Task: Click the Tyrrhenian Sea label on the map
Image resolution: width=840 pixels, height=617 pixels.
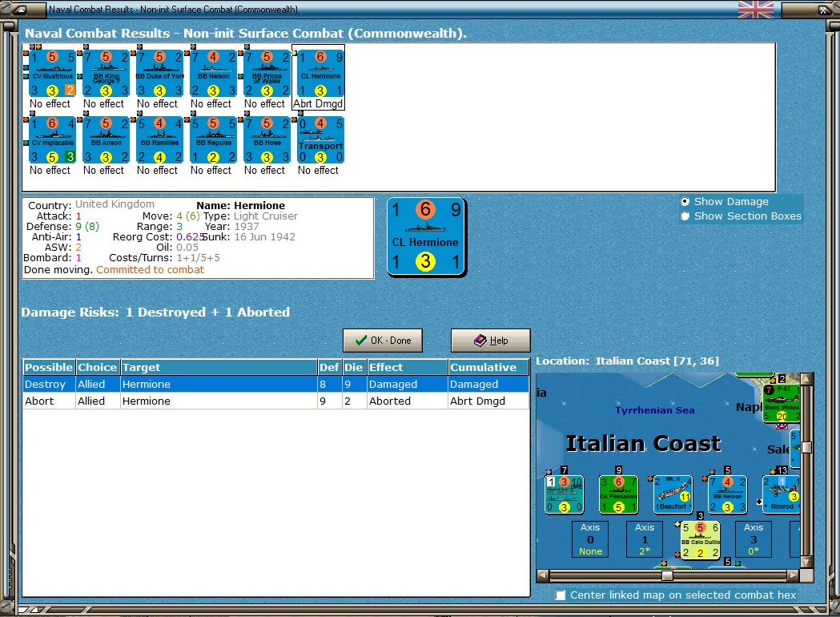Action: tap(655, 410)
